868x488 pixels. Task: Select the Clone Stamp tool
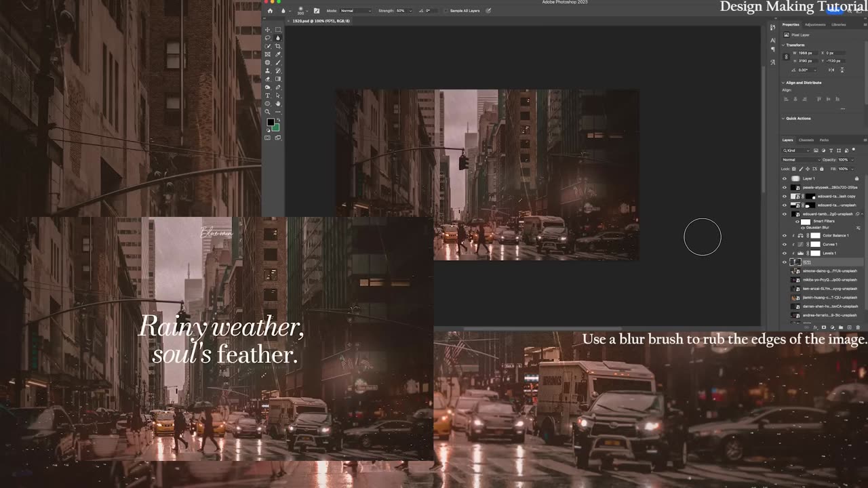[268, 70]
